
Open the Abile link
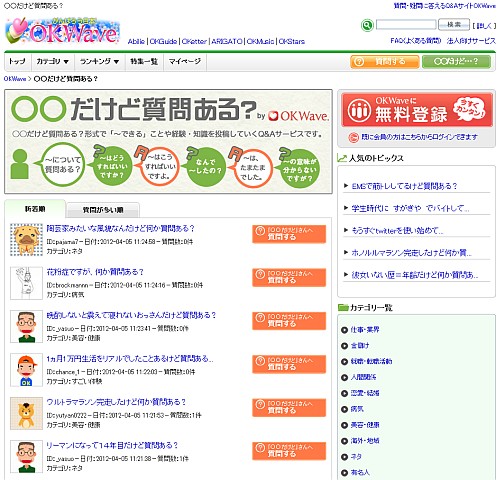tap(136, 42)
